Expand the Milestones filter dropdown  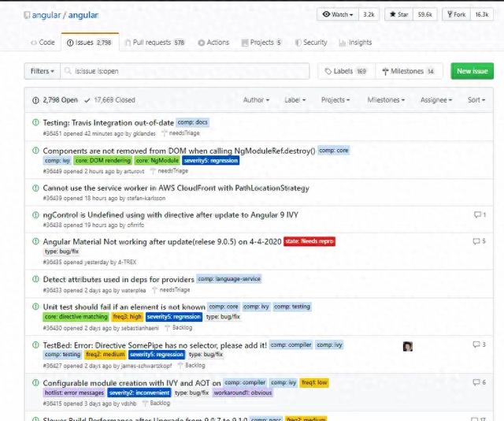tap(386, 100)
